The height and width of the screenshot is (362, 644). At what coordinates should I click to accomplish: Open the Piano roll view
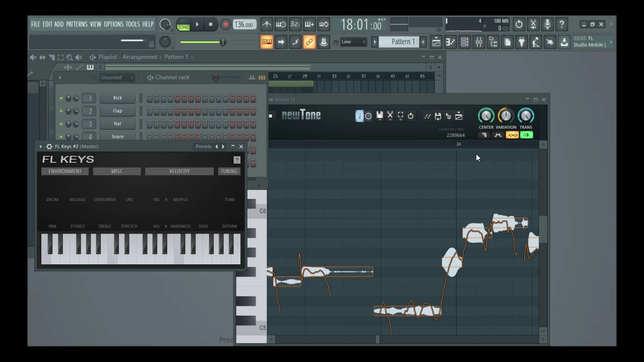point(450,42)
